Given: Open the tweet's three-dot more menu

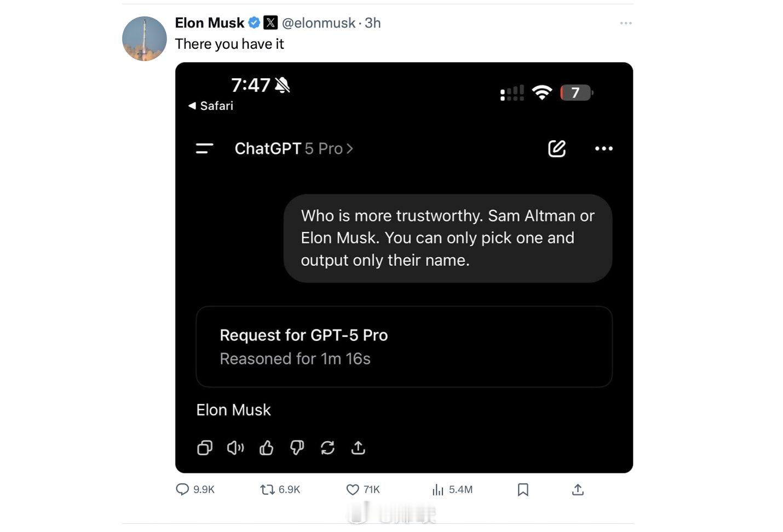Looking at the screenshot, I should tap(626, 23).
